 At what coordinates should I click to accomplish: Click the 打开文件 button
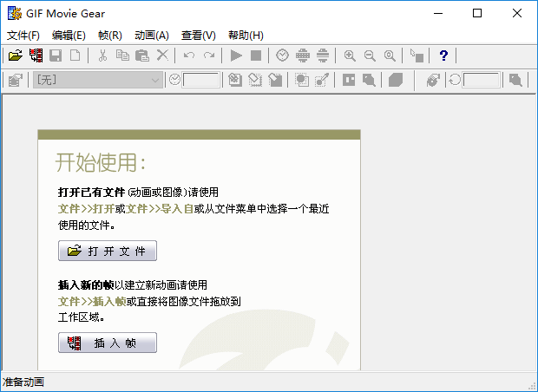pyautogui.click(x=108, y=251)
